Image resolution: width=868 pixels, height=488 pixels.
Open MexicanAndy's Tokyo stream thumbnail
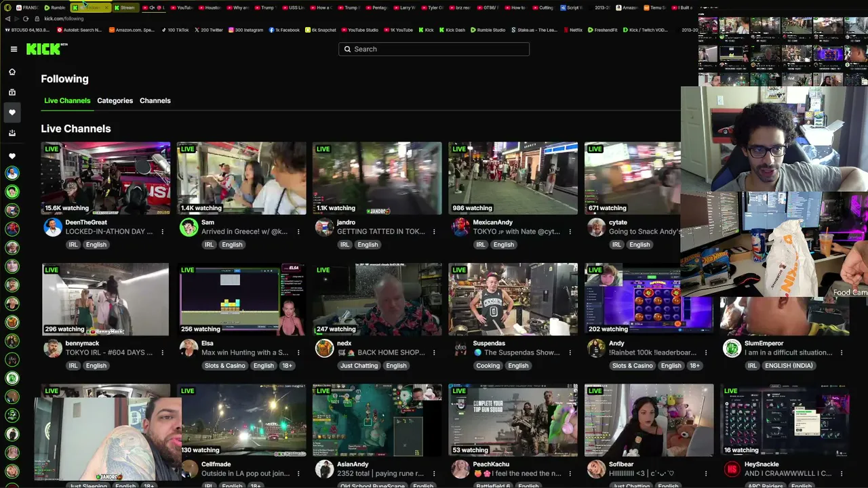point(513,178)
